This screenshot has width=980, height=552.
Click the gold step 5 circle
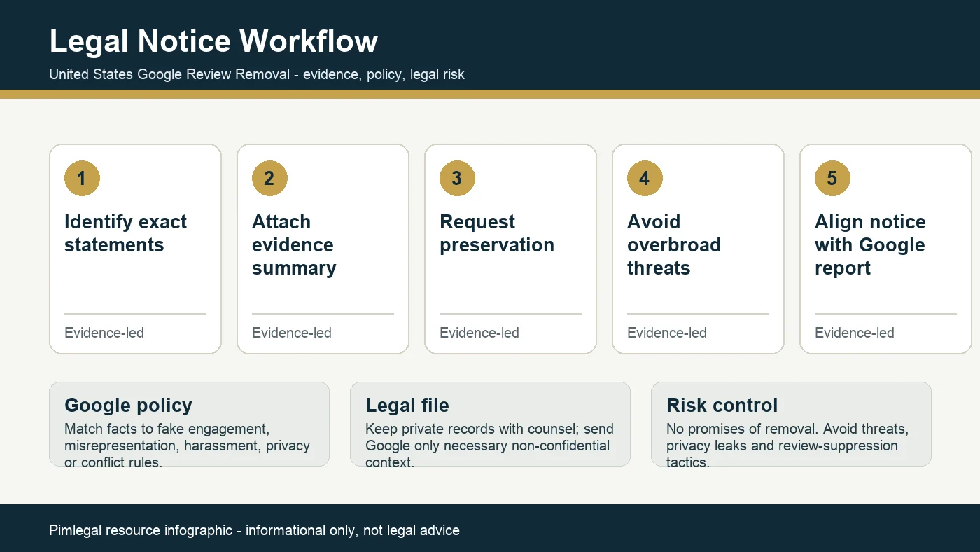(x=832, y=178)
